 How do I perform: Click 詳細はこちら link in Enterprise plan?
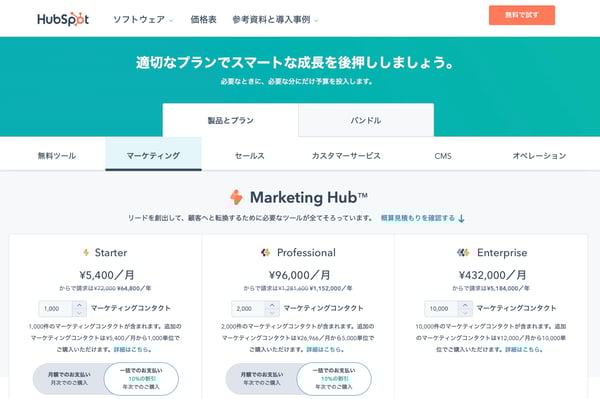[x=522, y=349]
